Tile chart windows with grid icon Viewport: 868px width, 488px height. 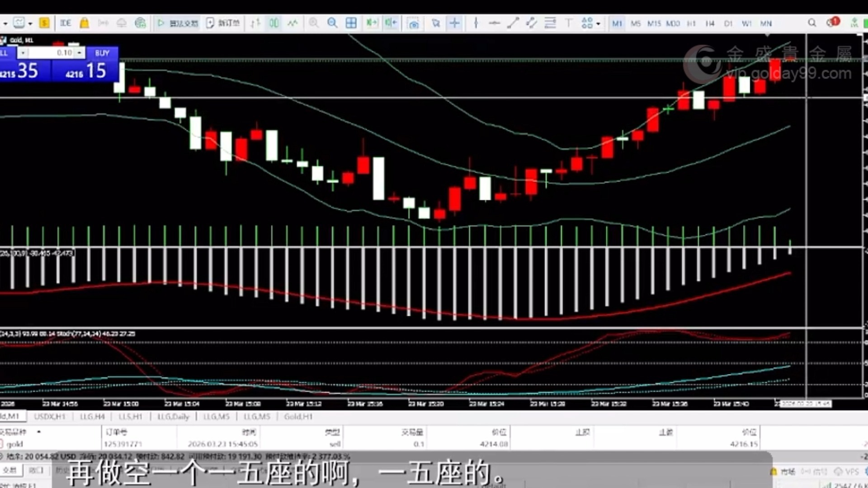point(351,23)
